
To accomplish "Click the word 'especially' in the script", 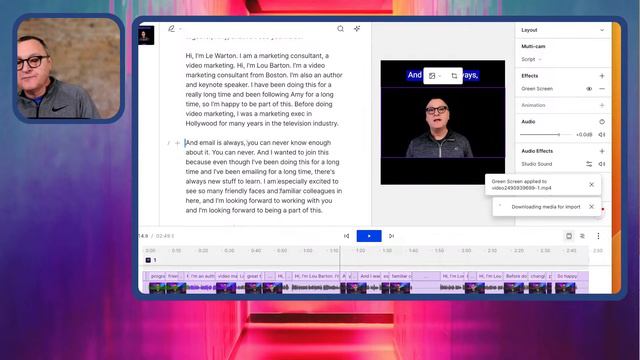I will point(293,181).
